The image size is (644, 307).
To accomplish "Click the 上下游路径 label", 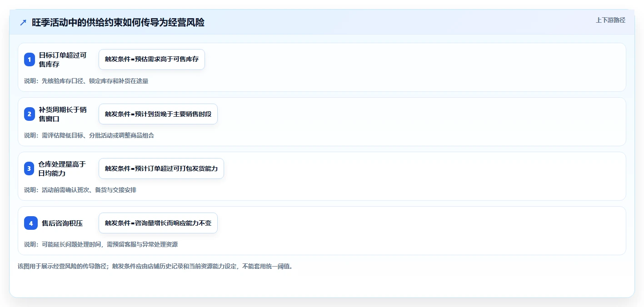I will (611, 20).
